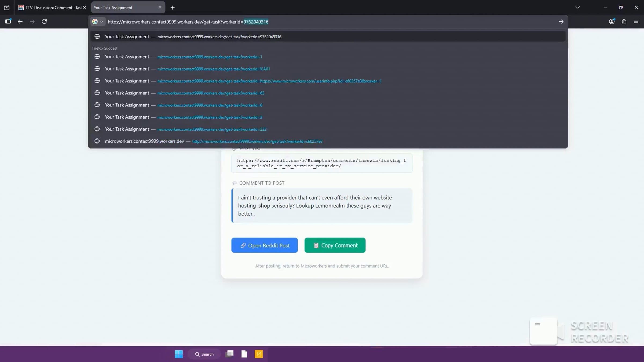This screenshot has height=362, width=644.
Task: Open recent browsing tab history icon
Action: 7,8
